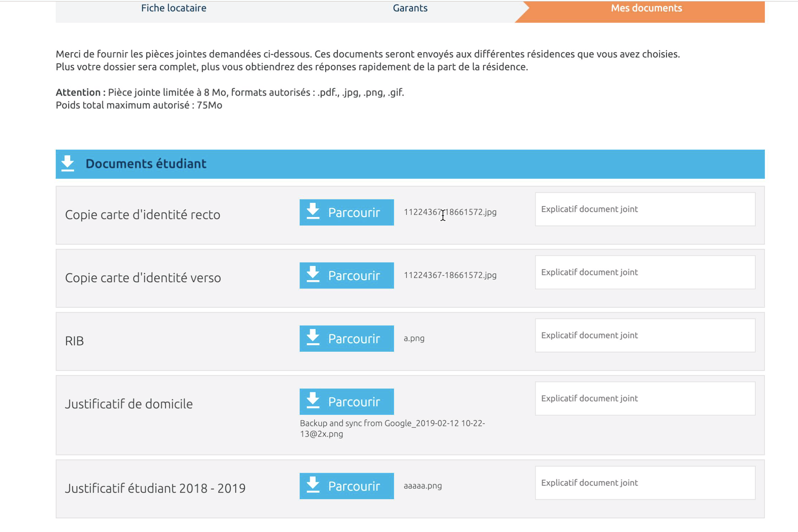Click the Backup and sync from Google file name
Viewport: 798px width, 532px height.
pyautogui.click(x=392, y=429)
